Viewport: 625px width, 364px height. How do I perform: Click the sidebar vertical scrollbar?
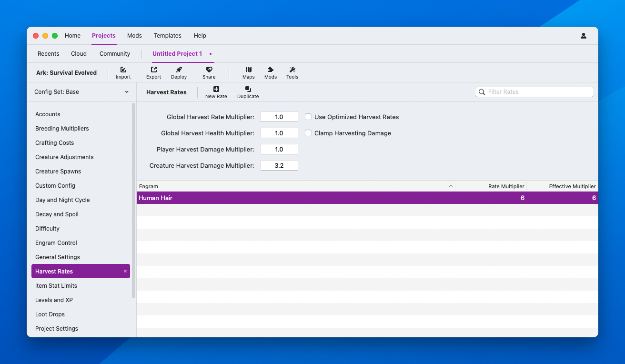pyautogui.click(x=133, y=201)
